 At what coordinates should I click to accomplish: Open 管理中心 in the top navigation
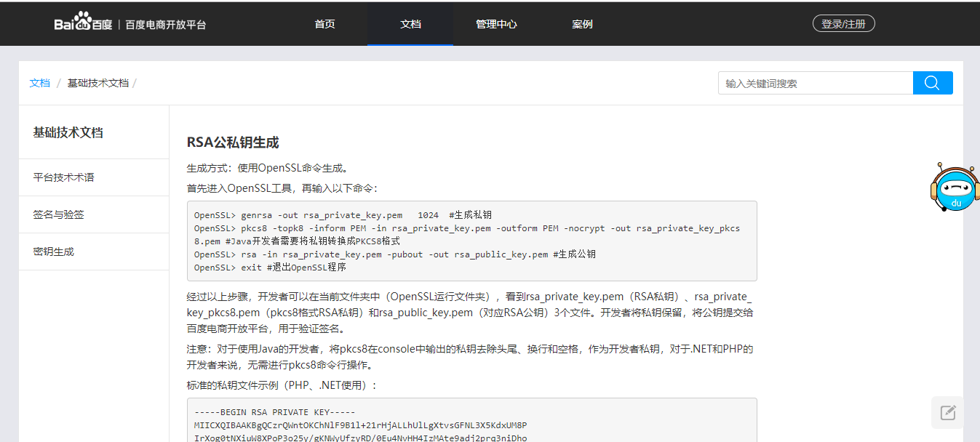[496, 24]
